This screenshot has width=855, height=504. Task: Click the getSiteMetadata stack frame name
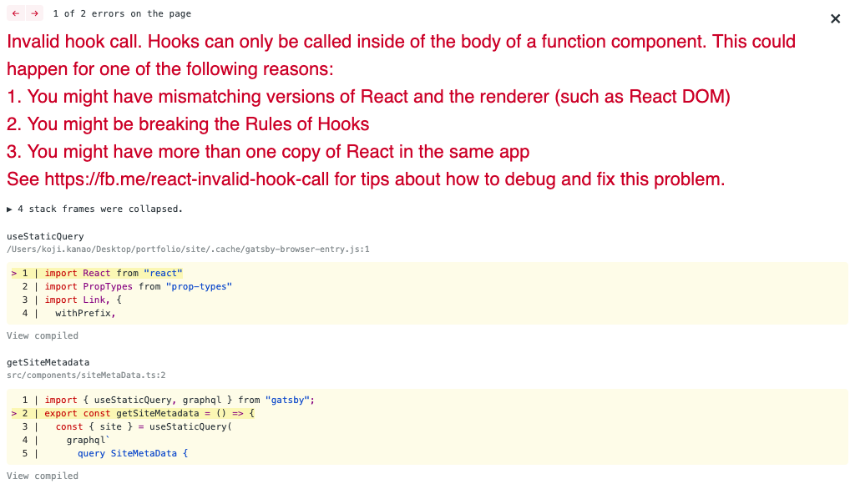point(48,362)
